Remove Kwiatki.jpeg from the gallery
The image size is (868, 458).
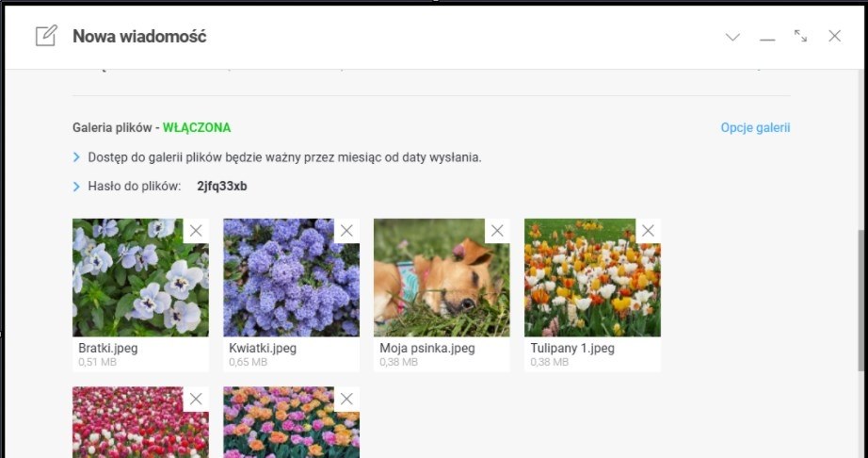pyautogui.click(x=346, y=231)
